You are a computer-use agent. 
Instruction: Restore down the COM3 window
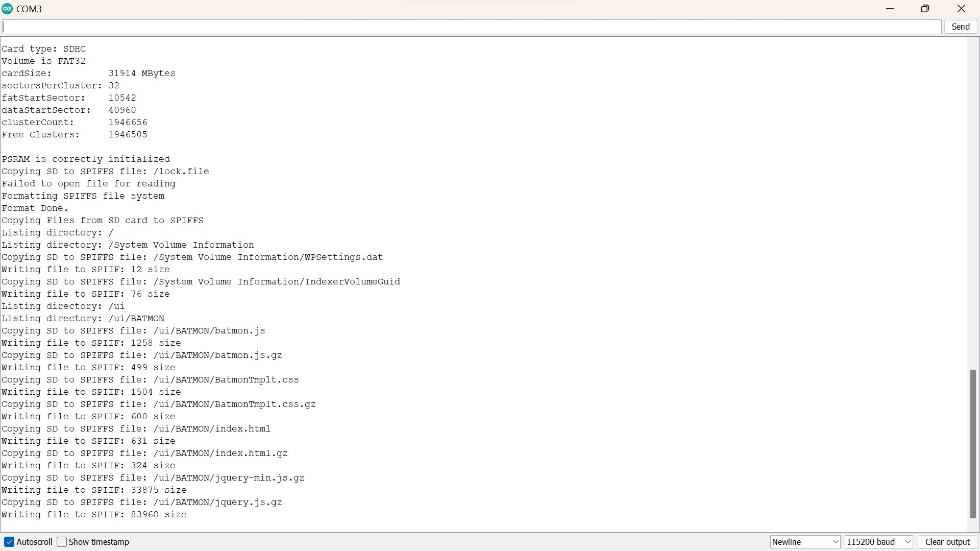click(925, 9)
